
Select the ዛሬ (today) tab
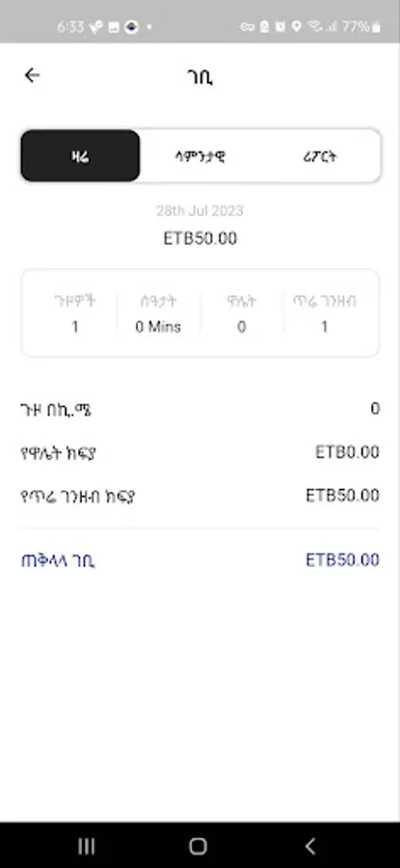coord(80,156)
